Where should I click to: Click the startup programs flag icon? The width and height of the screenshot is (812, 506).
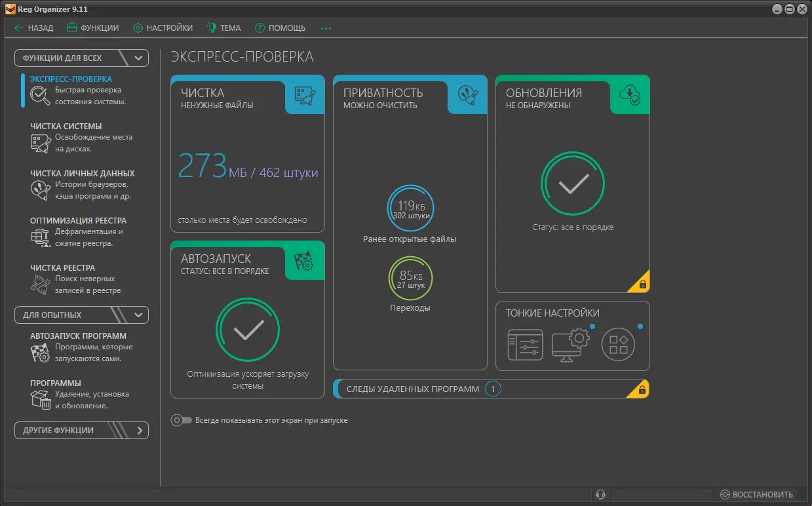tap(40, 353)
